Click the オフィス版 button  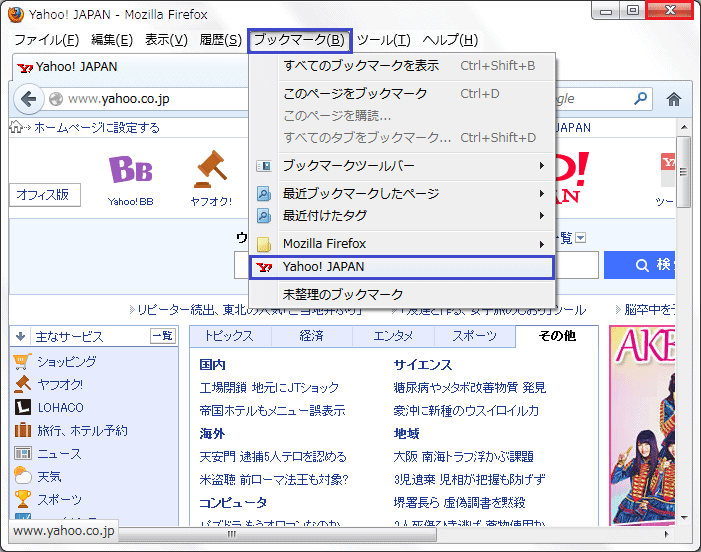tap(42, 195)
